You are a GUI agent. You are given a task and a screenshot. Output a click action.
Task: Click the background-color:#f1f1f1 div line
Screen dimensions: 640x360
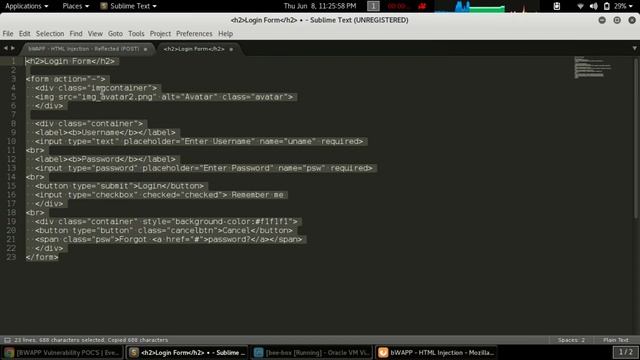[166, 222]
